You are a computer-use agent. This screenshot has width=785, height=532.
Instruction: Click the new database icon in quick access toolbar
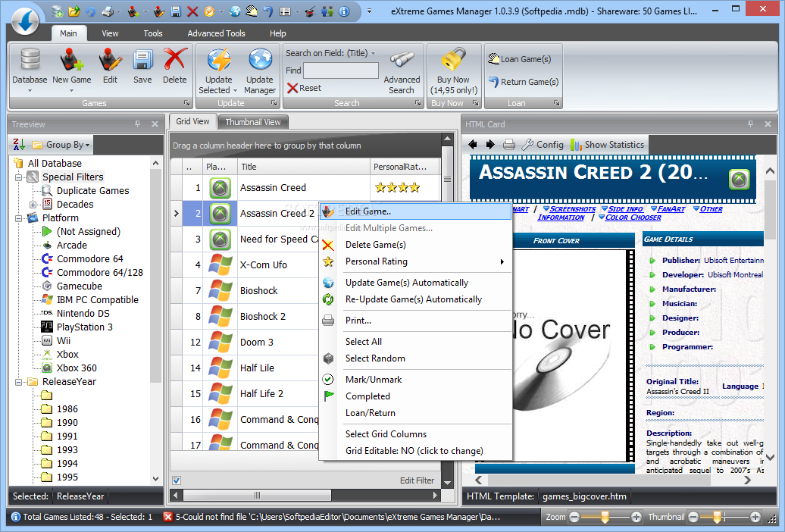tap(57, 11)
